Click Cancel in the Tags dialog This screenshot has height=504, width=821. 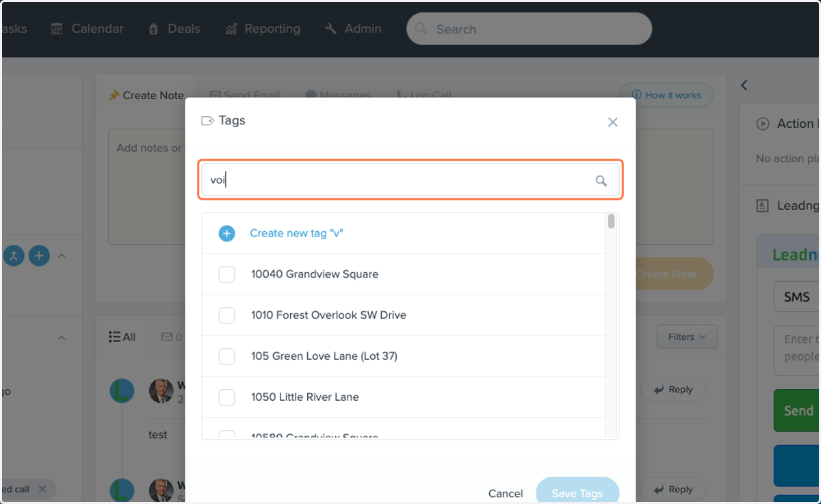pos(506,493)
